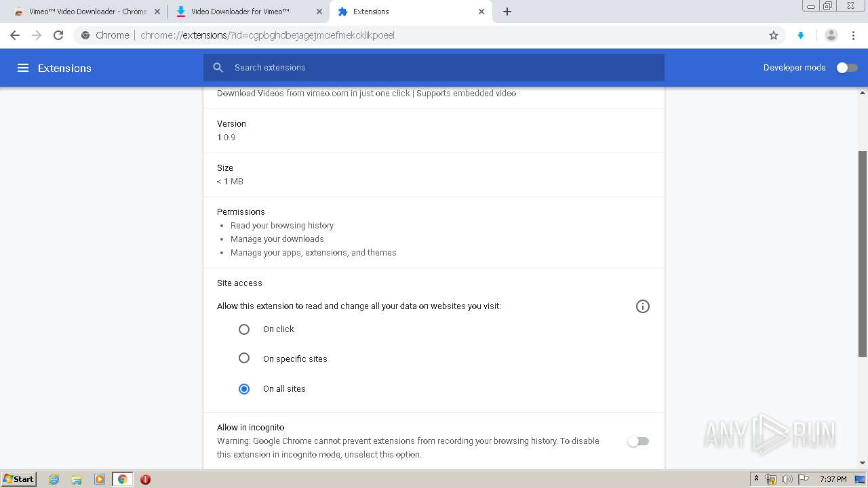
Task: Open a new tab
Action: [x=507, y=12]
